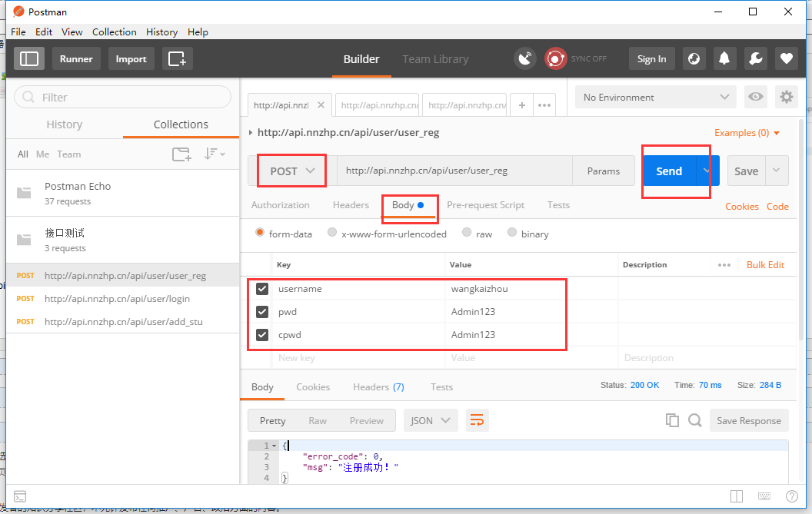Switch to the Team Library tab

[435, 59]
